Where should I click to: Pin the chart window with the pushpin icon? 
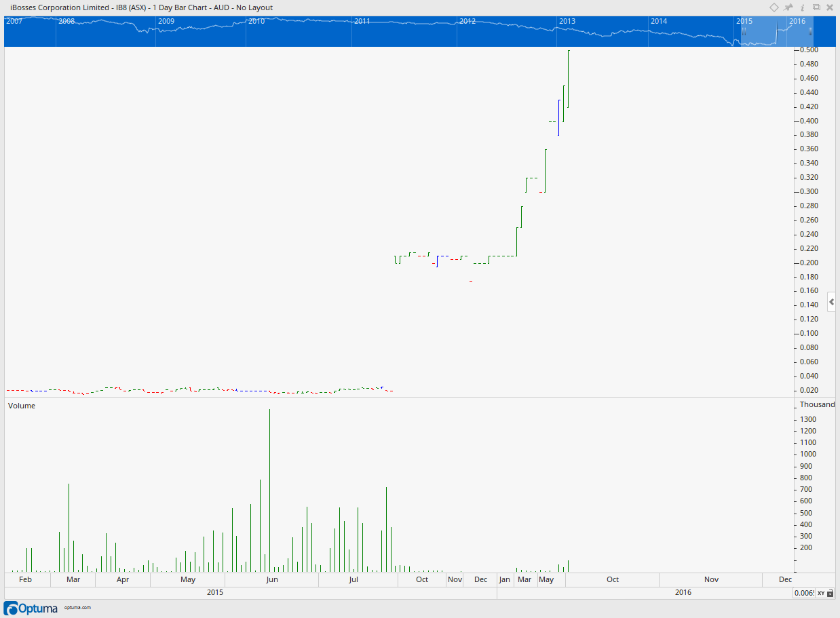[x=788, y=7]
